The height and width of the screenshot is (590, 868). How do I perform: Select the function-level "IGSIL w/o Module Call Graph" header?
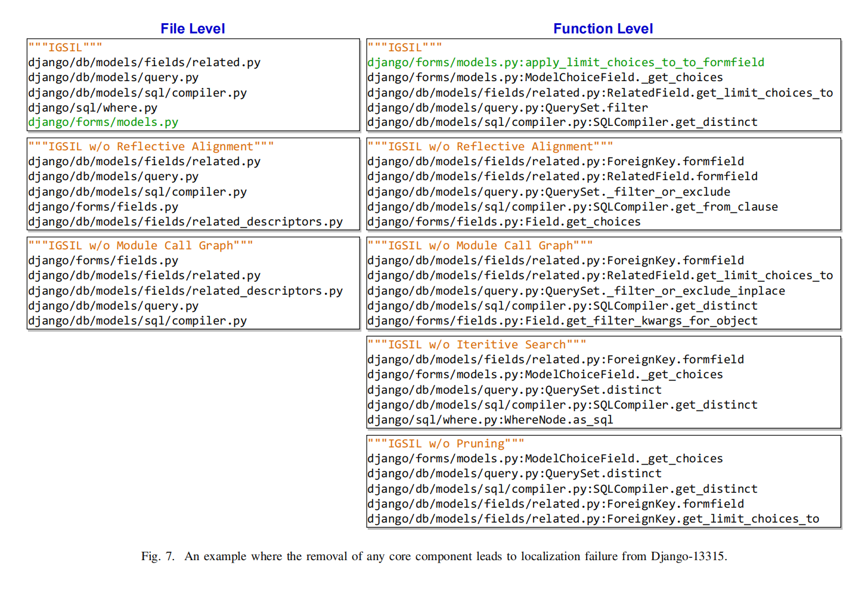point(480,246)
